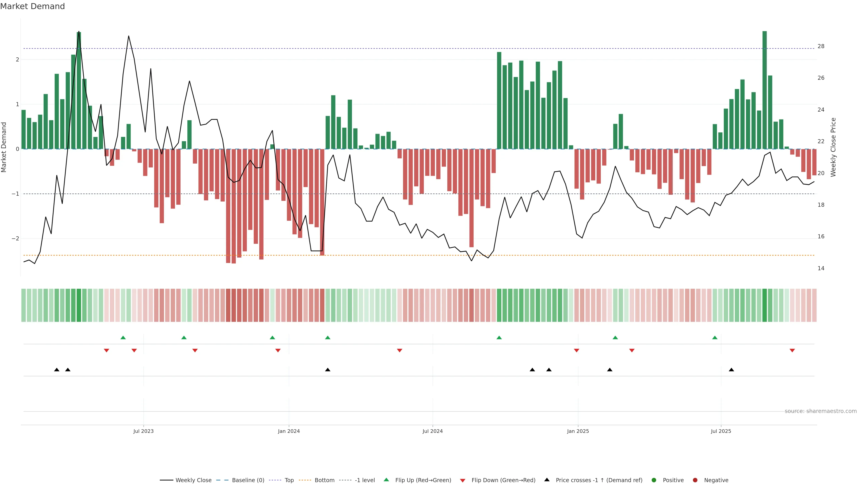Click the Negative red circle legend icon
The height and width of the screenshot is (488, 868).
[695, 480]
